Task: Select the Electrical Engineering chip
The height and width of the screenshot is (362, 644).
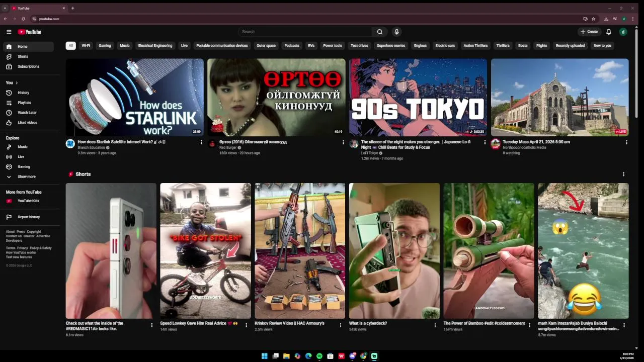Action: point(155,46)
